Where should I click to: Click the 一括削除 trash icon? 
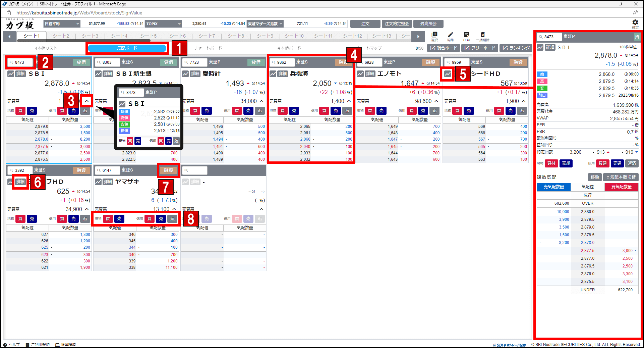[x=483, y=36]
